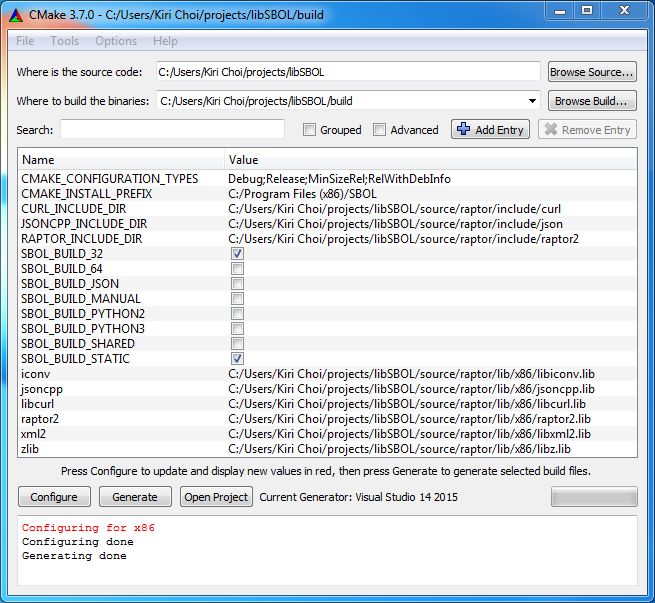Select SBOL_BUILD_32 entry name
The height and width of the screenshot is (603, 655).
click(x=62, y=253)
